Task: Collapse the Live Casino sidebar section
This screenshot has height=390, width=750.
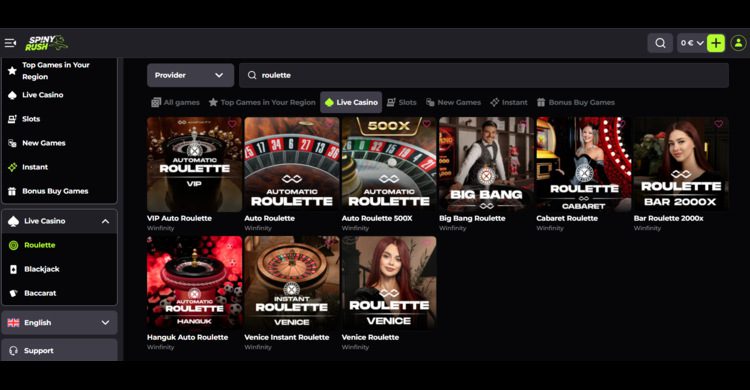Action: (59, 221)
